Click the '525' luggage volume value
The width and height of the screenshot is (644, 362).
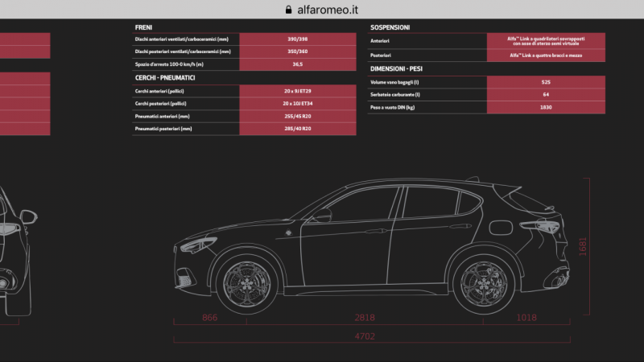pos(546,83)
